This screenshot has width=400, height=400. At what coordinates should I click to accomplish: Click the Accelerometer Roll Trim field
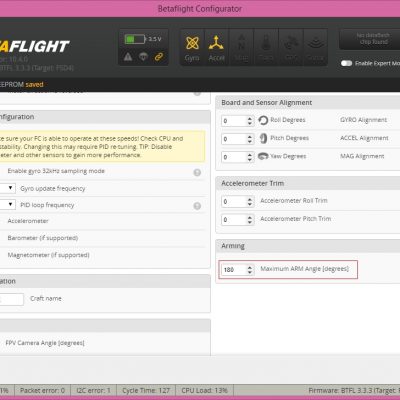point(237,201)
